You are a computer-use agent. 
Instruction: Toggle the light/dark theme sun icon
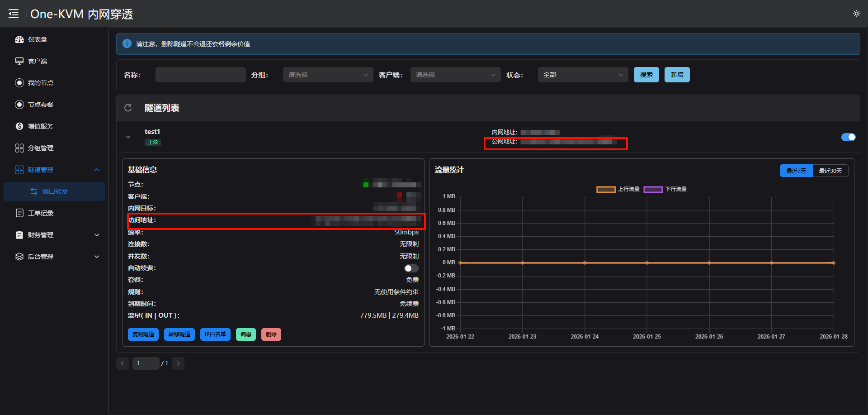click(x=856, y=14)
